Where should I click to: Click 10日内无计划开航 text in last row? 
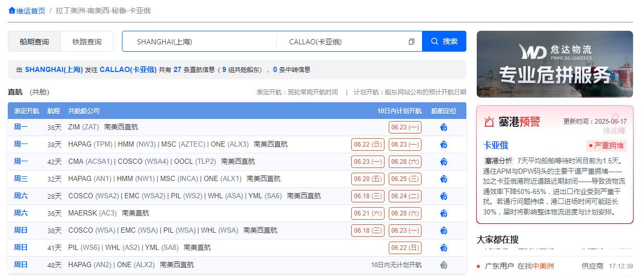[x=397, y=265]
